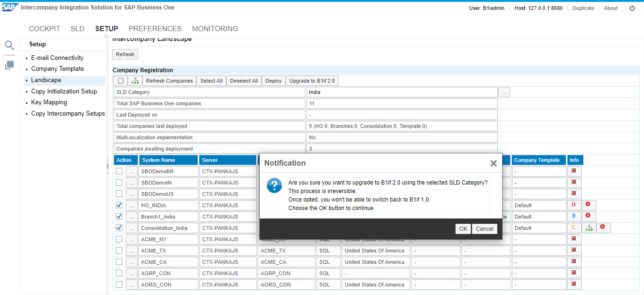Close the Notification dialog with X
This screenshot has width=644, height=295.
point(493,163)
